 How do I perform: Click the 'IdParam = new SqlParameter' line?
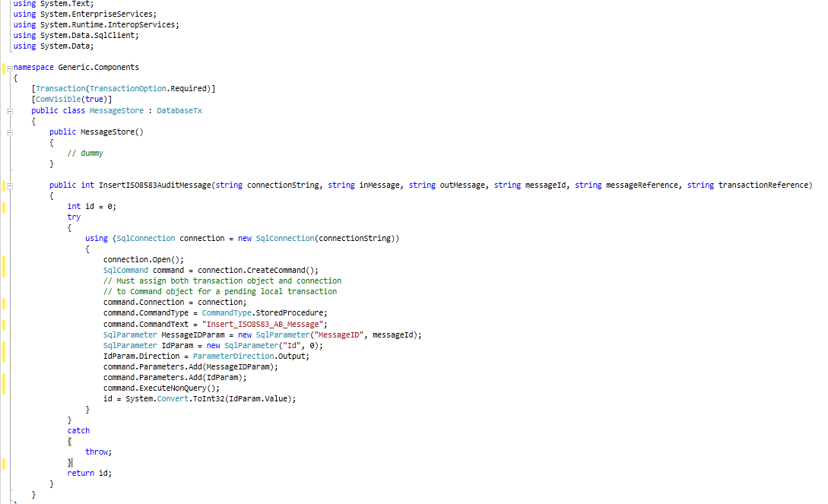coord(213,346)
